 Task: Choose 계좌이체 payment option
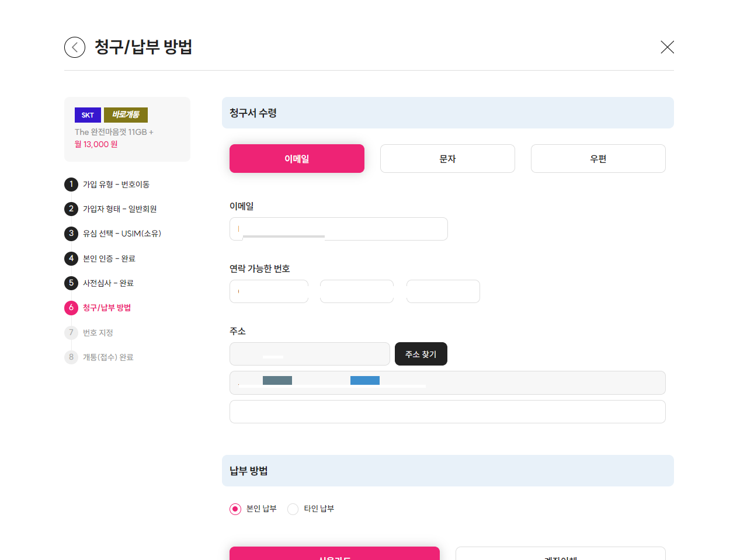560,555
